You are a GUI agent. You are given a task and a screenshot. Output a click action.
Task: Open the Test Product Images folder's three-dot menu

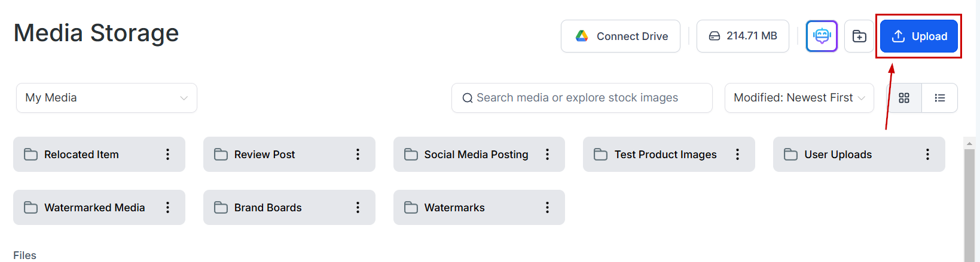[737, 155]
